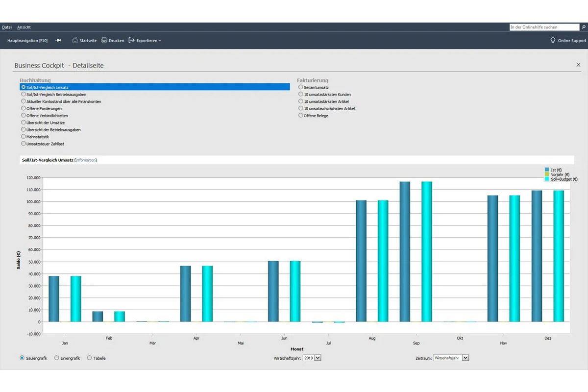Click the Information link beside chart title

pos(86,160)
